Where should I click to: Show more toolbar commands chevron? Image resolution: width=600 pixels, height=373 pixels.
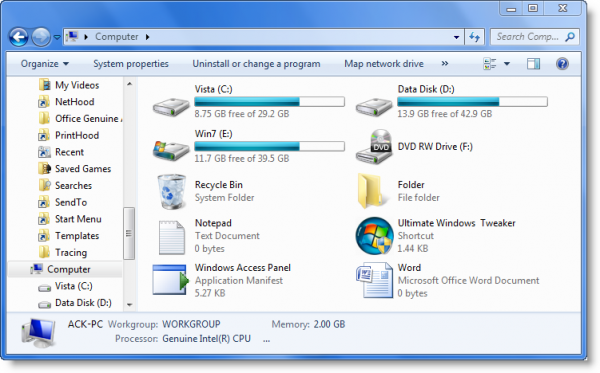(444, 64)
